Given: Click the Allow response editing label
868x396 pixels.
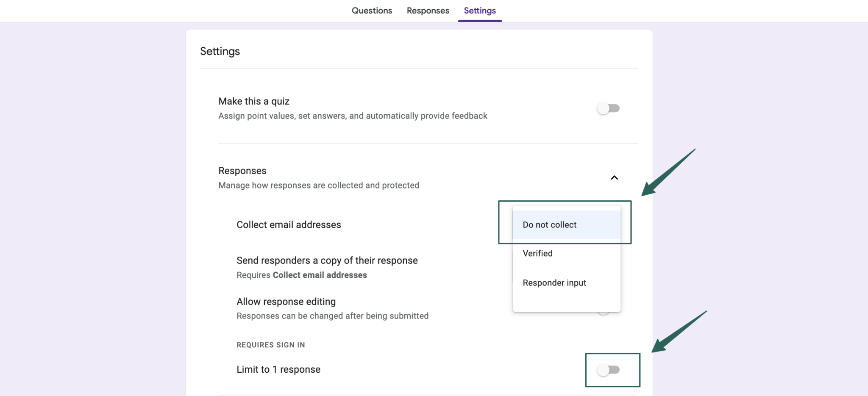Looking at the screenshot, I should pyautogui.click(x=286, y=302).
